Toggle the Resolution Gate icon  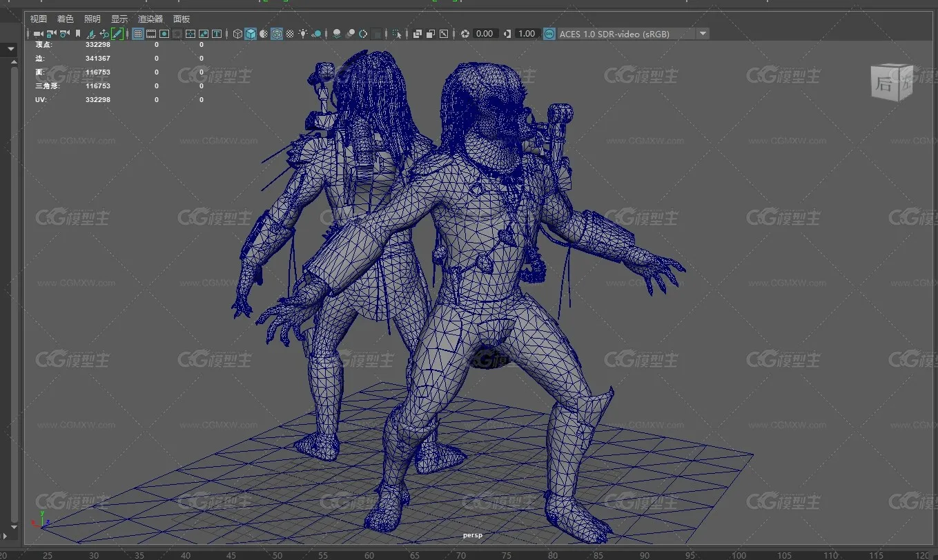coord(164,34)
